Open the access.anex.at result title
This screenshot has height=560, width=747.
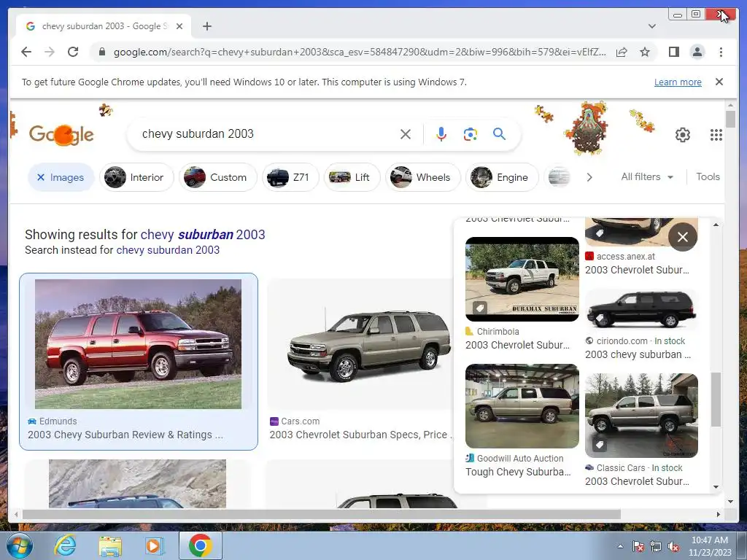[637, 270]
